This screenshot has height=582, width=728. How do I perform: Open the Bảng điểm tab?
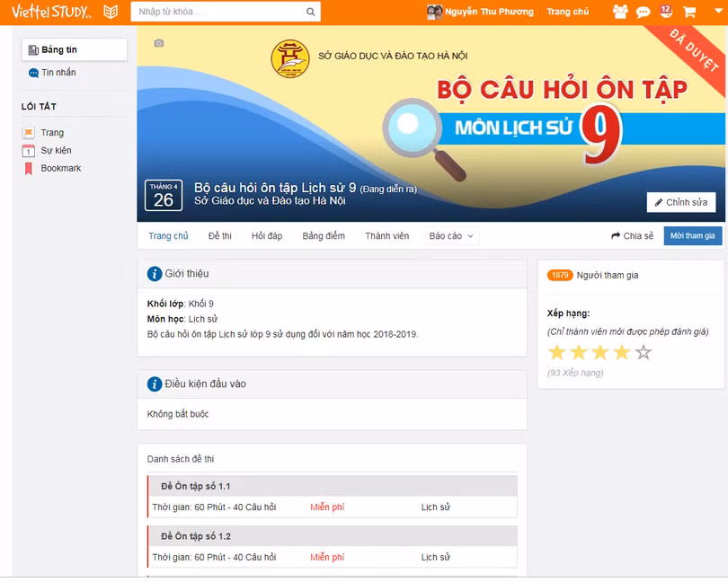point(323,235)
